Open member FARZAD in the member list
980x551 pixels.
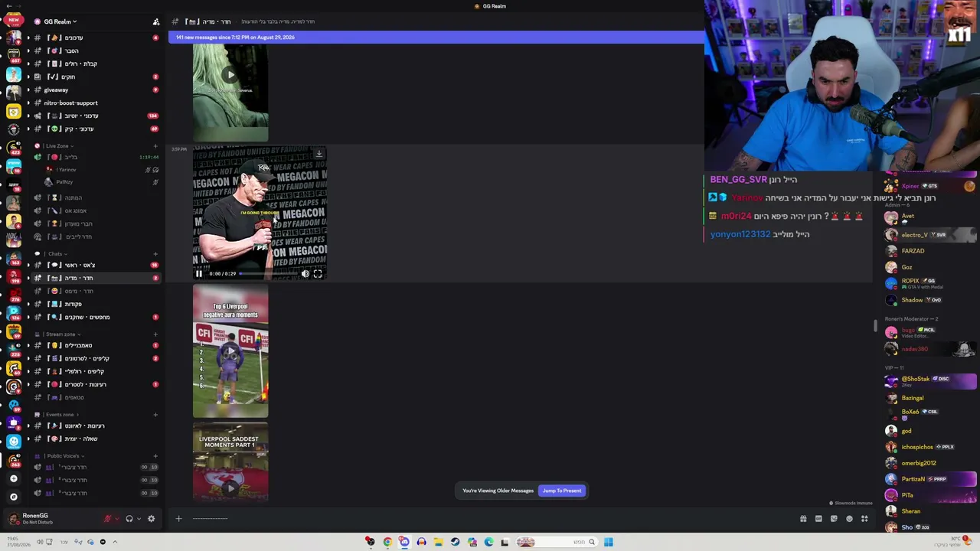pyautogui.click(x=930, y=251)
